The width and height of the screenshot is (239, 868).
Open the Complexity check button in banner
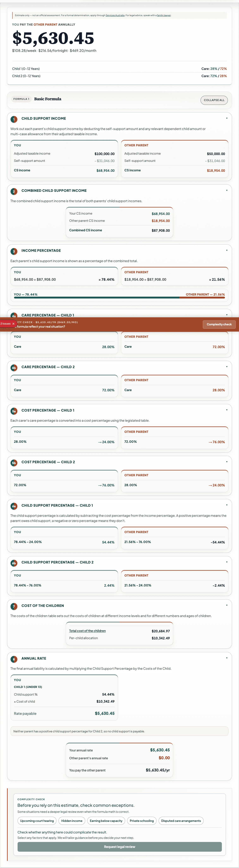(219, 325)
